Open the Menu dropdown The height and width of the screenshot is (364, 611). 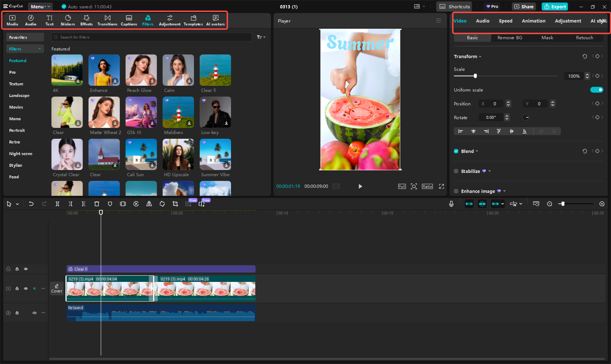[40, 7]
